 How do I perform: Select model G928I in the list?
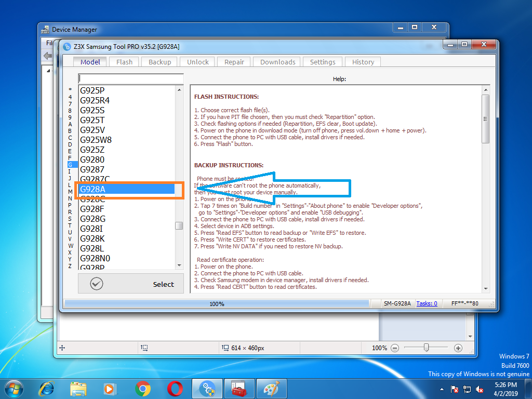[x=127, y=229]
